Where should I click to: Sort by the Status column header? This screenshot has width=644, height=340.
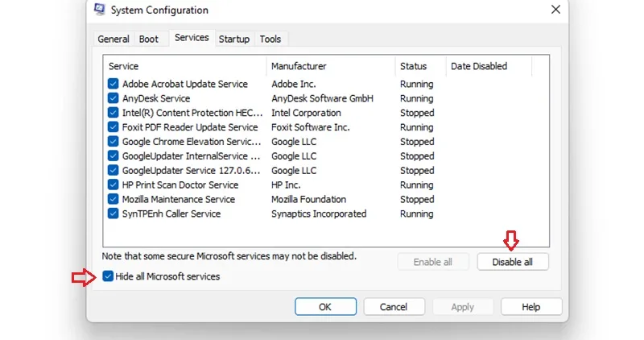pos(421,66)
